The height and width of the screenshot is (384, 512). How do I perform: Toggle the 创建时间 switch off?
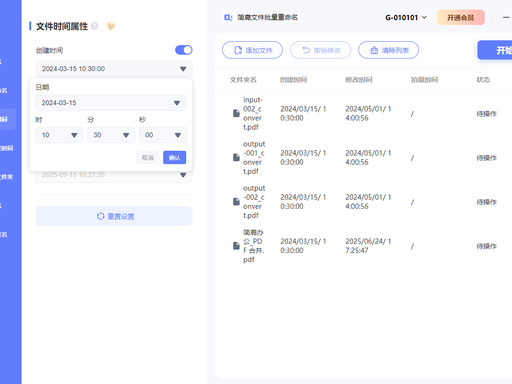pyautogui.click(x=184, y=50)
